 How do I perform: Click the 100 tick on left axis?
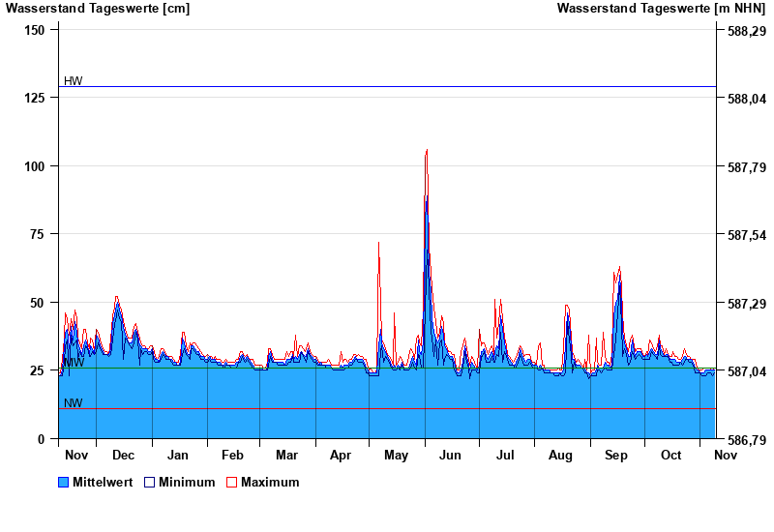34,166
